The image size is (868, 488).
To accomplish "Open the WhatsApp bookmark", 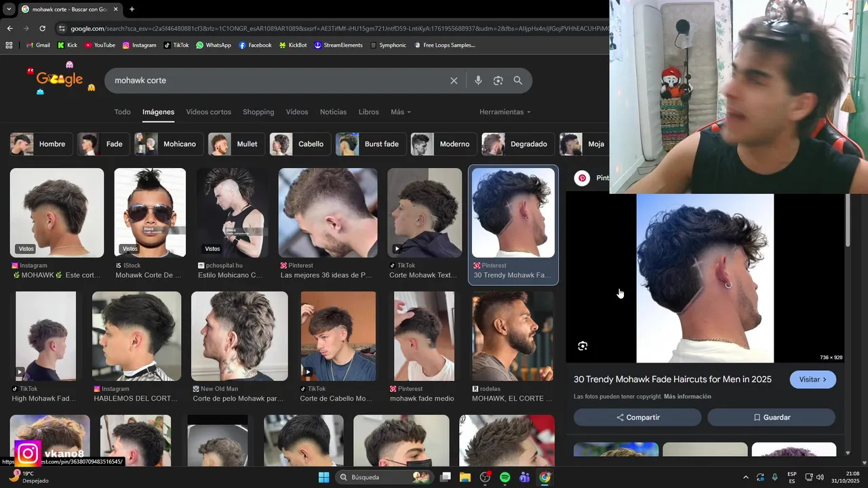I will click(214, 45).
